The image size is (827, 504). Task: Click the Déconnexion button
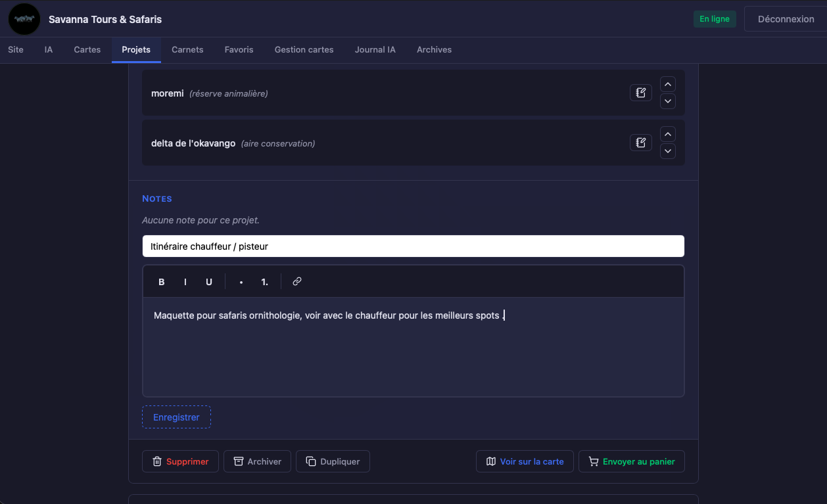click(786, 19)
